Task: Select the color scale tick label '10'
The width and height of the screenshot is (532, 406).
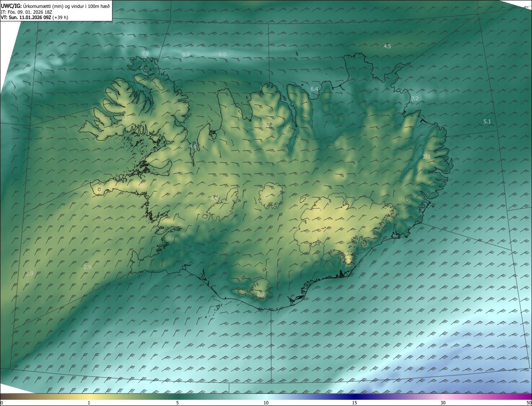Action: point(266,403)
